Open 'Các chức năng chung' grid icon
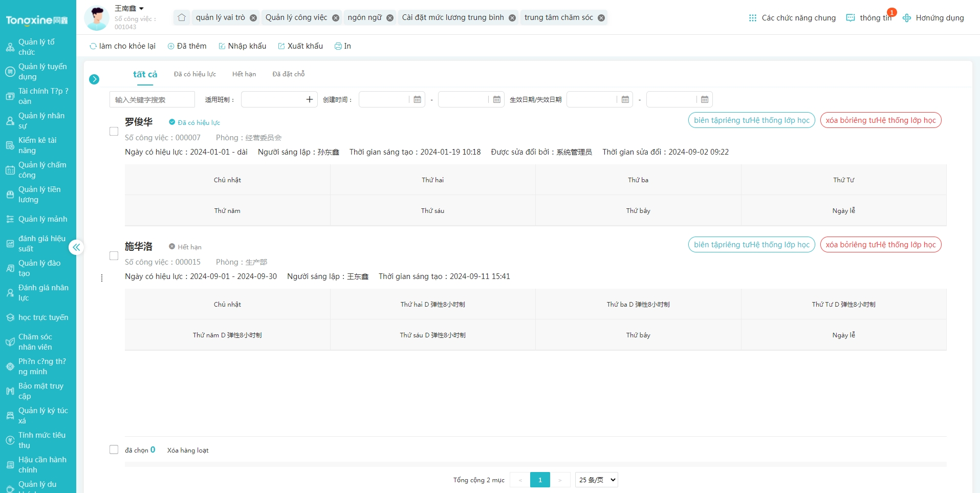This screenshot has width=980, height=493. point(752,18)
